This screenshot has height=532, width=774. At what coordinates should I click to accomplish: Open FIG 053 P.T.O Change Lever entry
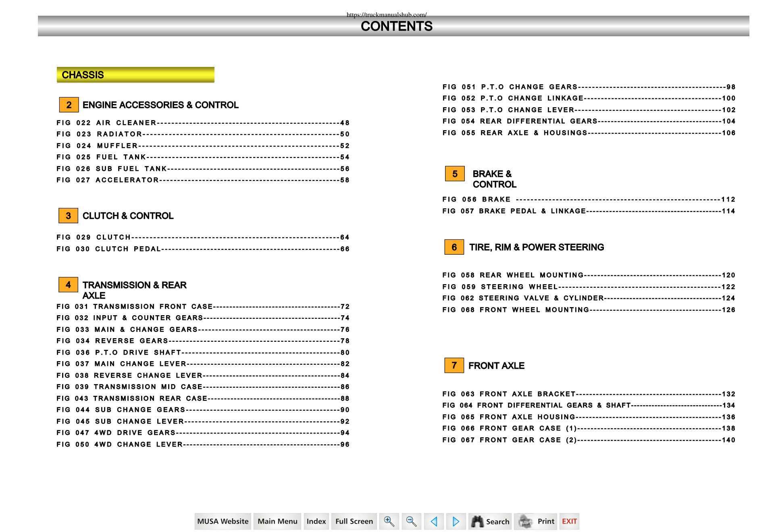click(589, 110)
